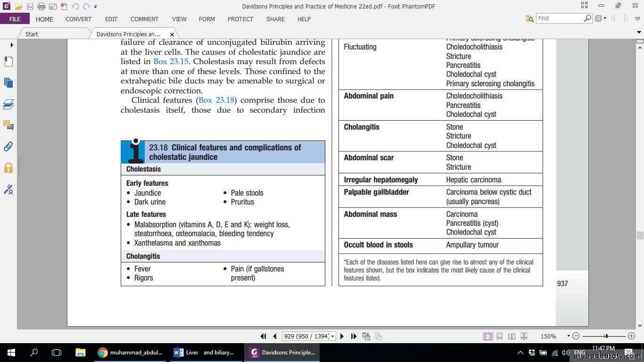
Task: Open the COMMENT ribbon tab
Action: click(144, 19)
